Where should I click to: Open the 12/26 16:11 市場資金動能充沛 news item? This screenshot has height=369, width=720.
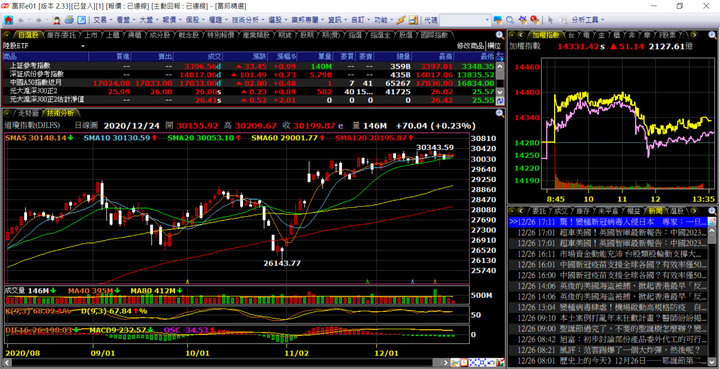pos(608,253)
